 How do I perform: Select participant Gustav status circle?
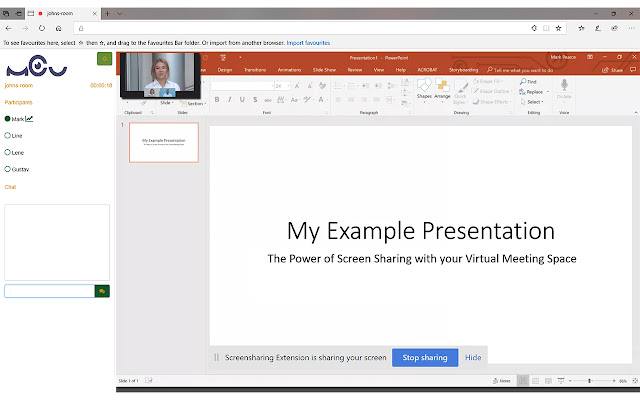pos(8,169)
